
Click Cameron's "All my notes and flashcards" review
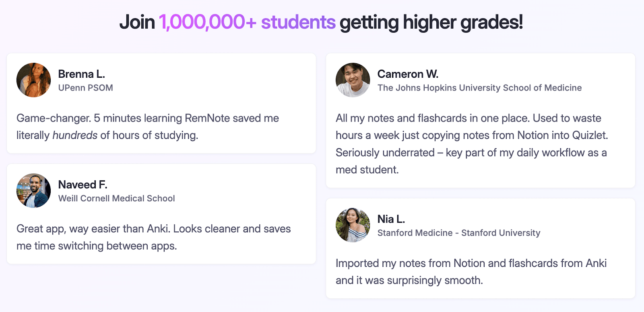pos(471,144)
